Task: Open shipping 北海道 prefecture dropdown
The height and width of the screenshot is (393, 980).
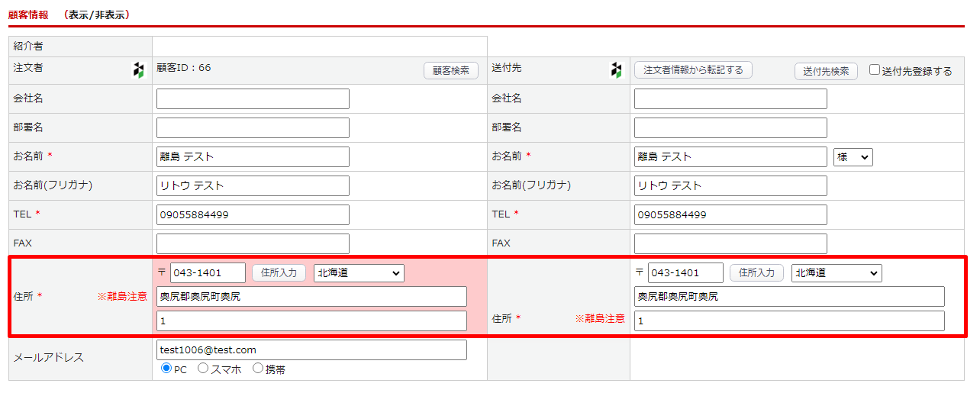Action: (837, 273)
